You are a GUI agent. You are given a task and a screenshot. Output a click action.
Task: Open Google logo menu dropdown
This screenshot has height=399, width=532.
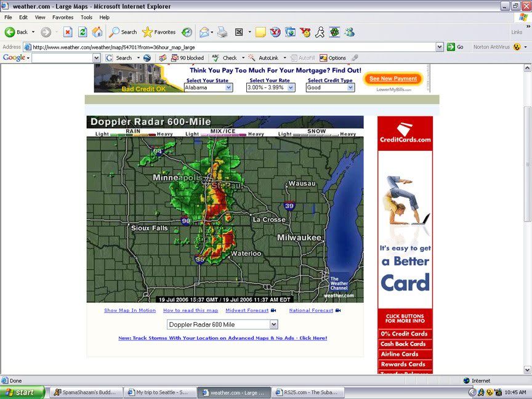[x=16, y=58]
